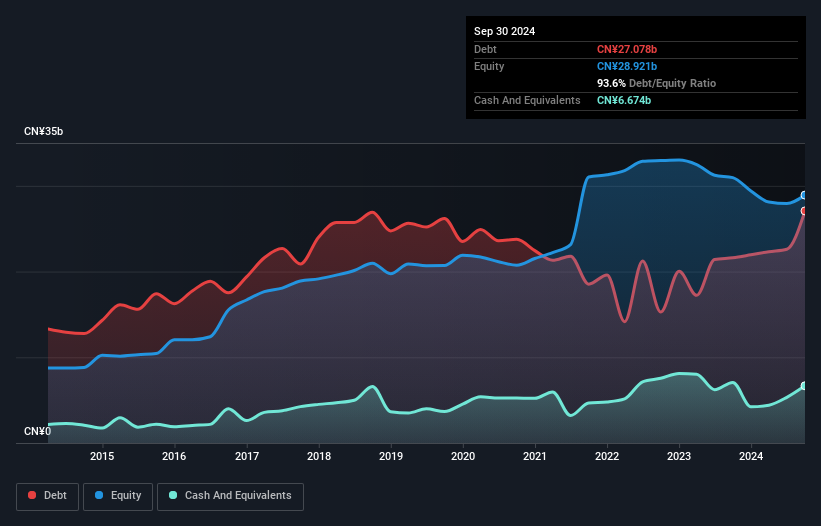
Task: Click the 2017 x-axis label
Action: coord(247,456)
